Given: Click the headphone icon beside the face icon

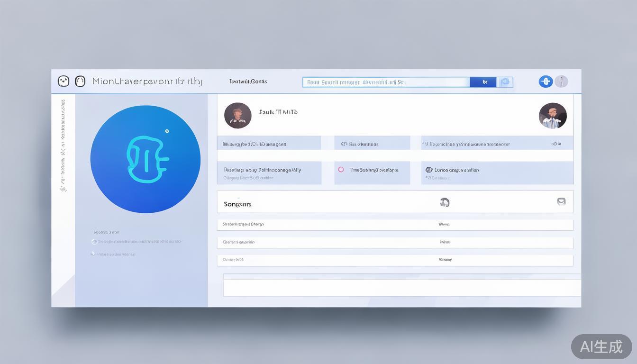Looking at the screenshot, I should pyautogui.click(x=80, y=81).
